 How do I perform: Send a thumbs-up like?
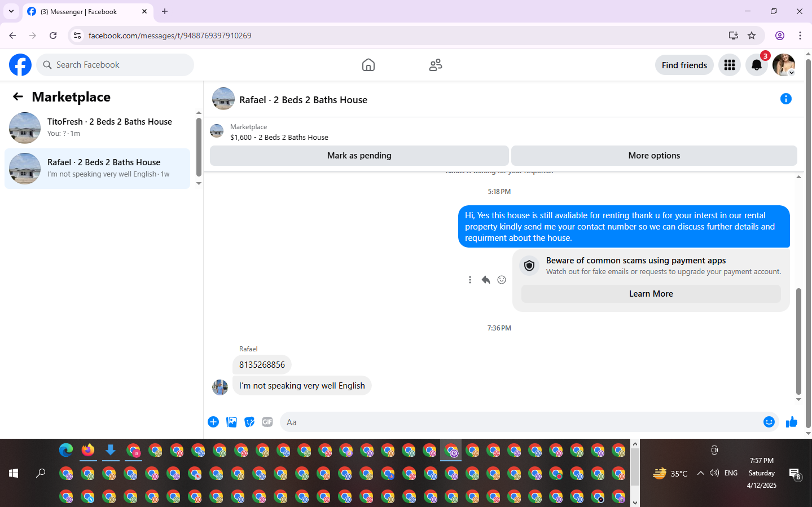pyautogui.click(x=791, y=422)
